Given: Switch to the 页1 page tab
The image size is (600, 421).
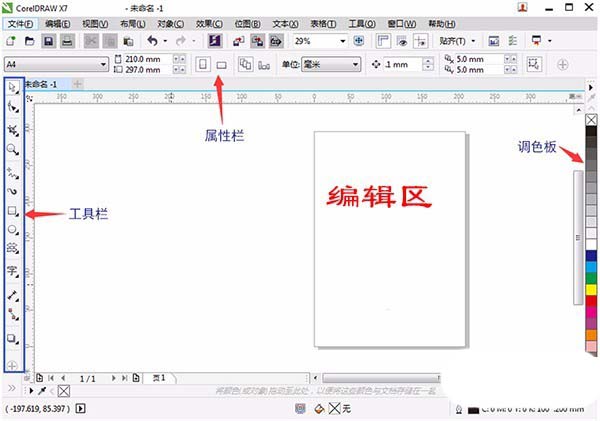Looking at the screenshot, I should tap(160, 378).
